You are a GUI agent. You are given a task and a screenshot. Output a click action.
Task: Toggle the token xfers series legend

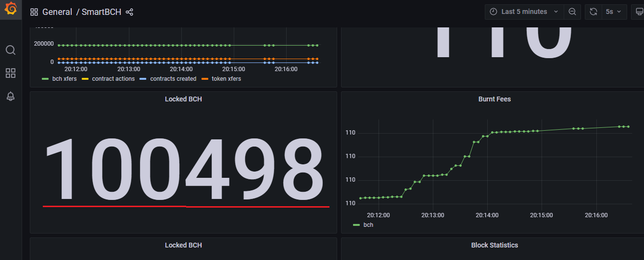pyautogui.click(x=221, y=79)
